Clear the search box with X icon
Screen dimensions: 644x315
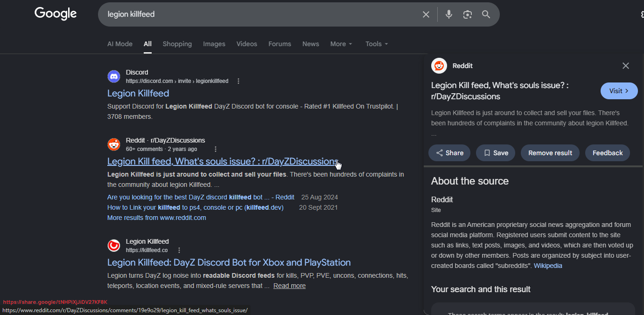click(x=426, y=14)
